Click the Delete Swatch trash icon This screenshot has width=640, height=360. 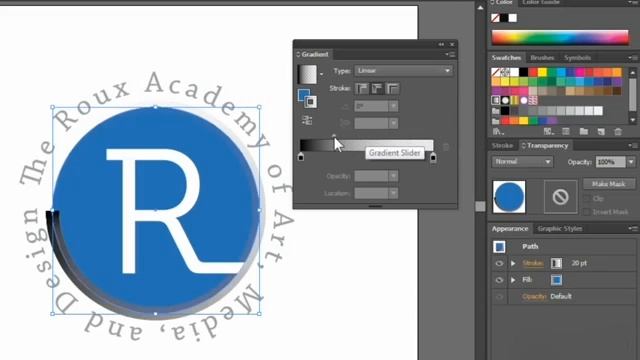click(x=618, y=131)
